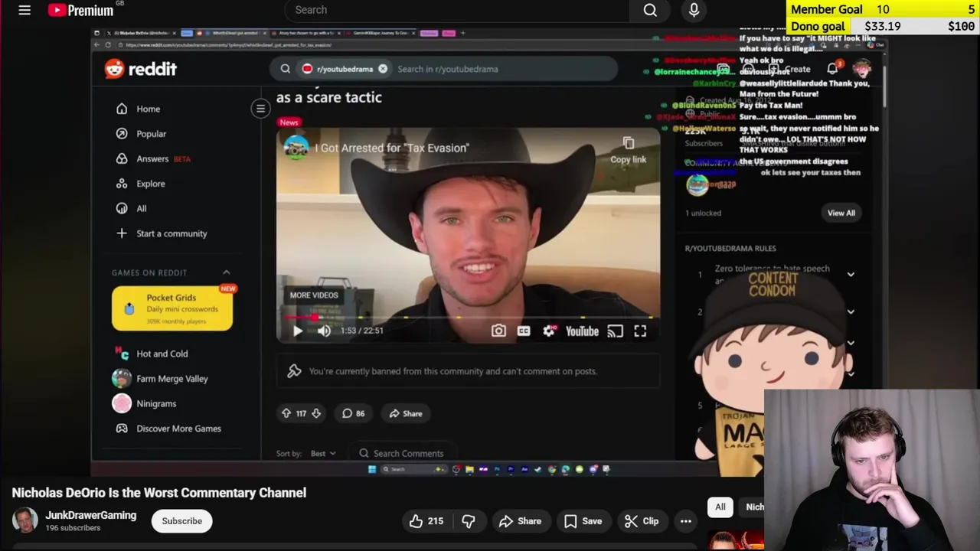This screenshot has width=980, height=551.
Task: Click the YouTube search magnifier button
Action: click(x=650, y=10)
